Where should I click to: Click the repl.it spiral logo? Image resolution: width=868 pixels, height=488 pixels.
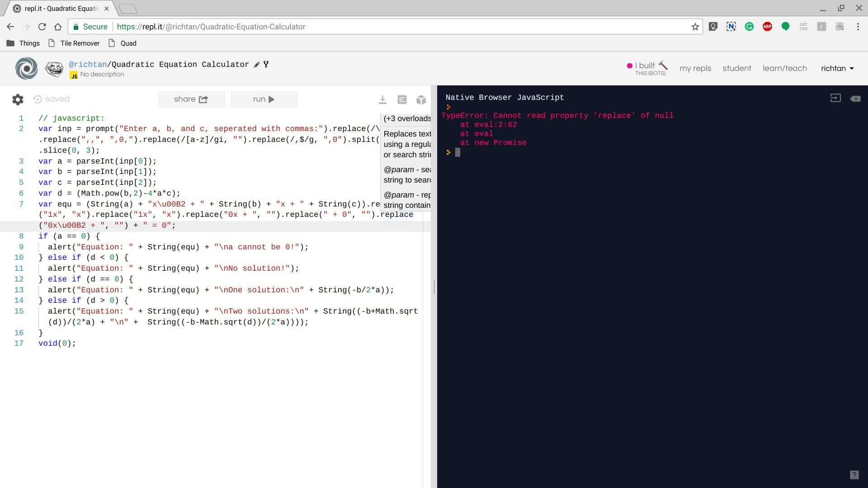26,68
